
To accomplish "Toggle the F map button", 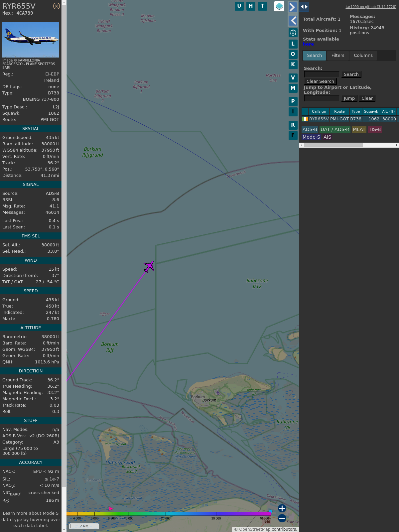I will (293, 135).
